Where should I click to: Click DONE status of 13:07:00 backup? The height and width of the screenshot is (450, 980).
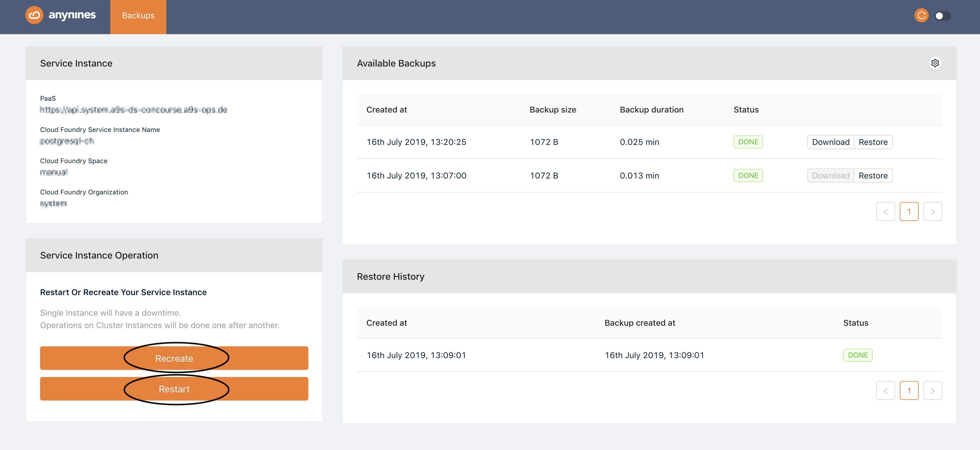pos(748,176)
